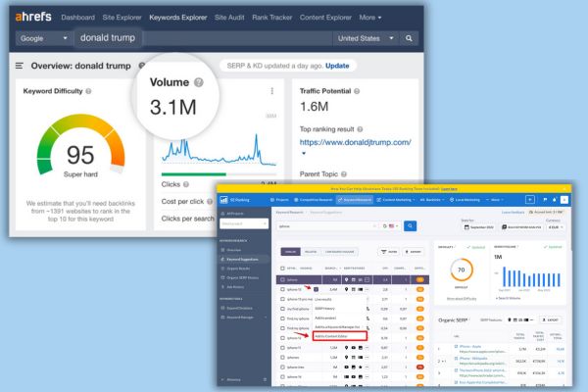Open Dashboard in Ahrefs navigation
Screen dimensions: 588x392
(x=77, y=18)
